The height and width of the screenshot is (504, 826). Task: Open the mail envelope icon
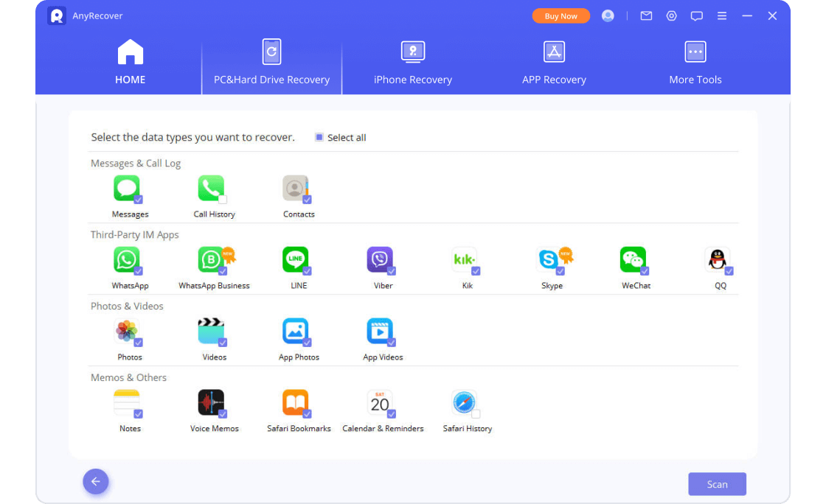[646, 15]
